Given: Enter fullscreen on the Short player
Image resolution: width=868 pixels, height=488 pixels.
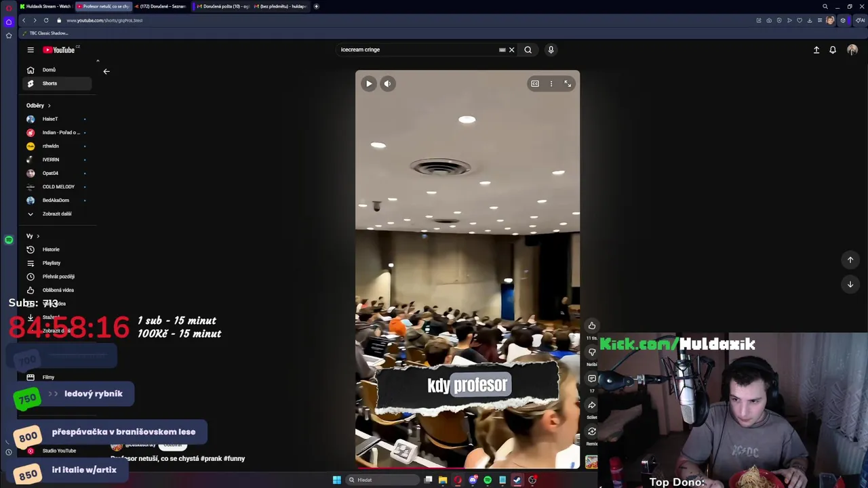Looking at the screenshot, I should pyautogui.click(x=568, y=84).
